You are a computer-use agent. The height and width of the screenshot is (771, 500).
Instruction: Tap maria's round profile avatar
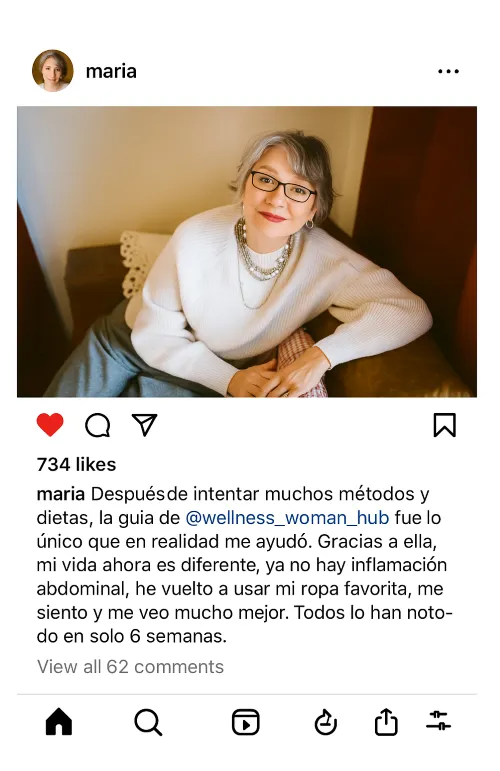click(53, 71)
